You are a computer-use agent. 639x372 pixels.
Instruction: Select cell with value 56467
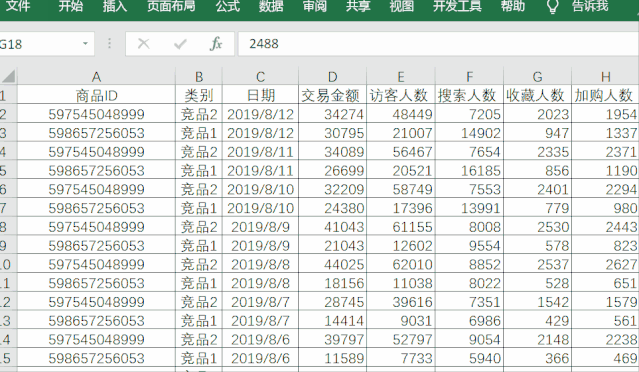point(401,152)
